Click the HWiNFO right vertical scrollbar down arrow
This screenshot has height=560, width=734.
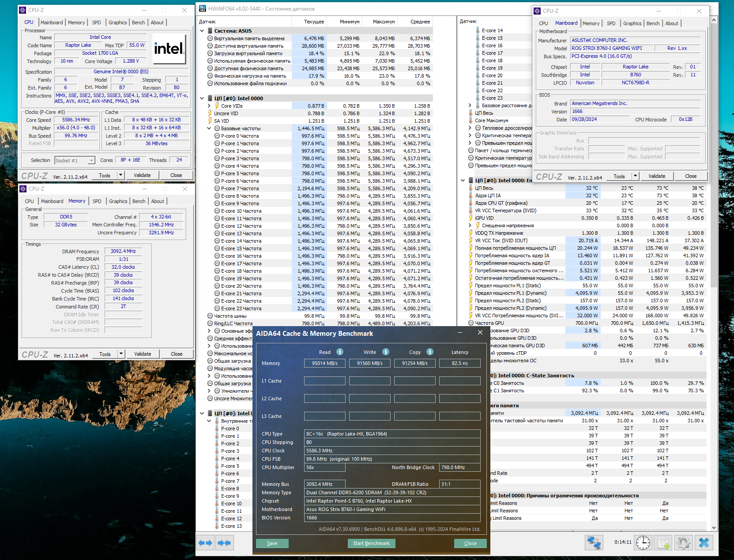714,527
